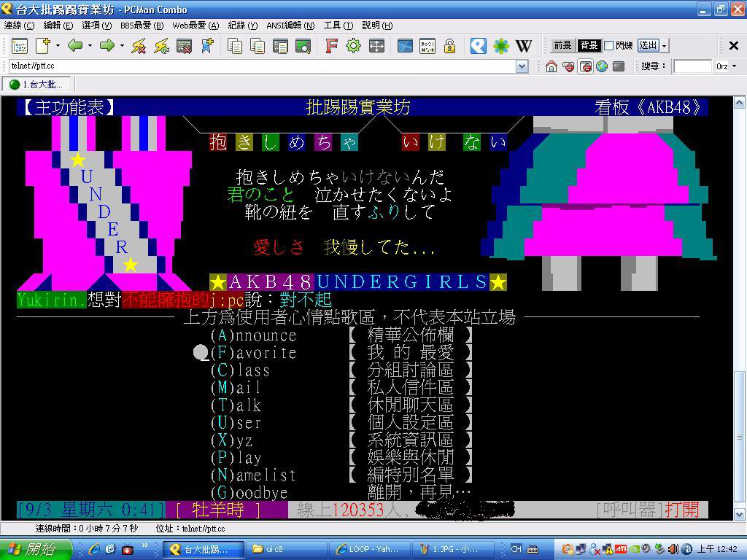Open the 工具(T) menu
This screenshot has height=560, width=747.
click(x=338, y=26)
